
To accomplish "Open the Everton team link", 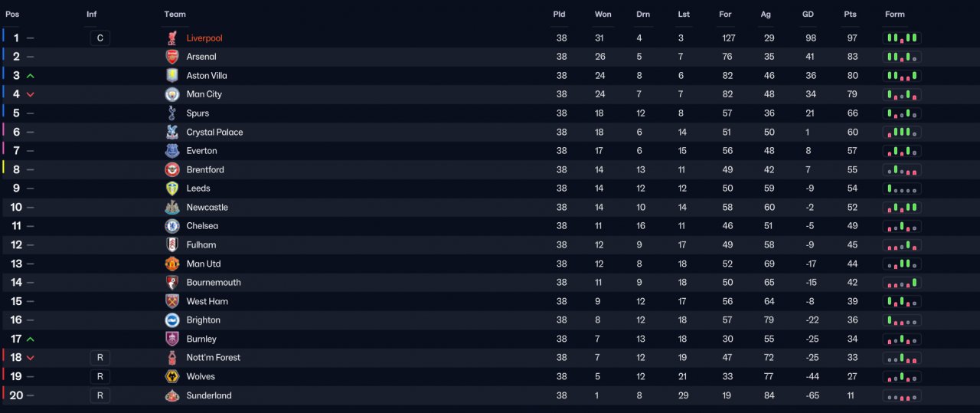I will coord(202,151).
